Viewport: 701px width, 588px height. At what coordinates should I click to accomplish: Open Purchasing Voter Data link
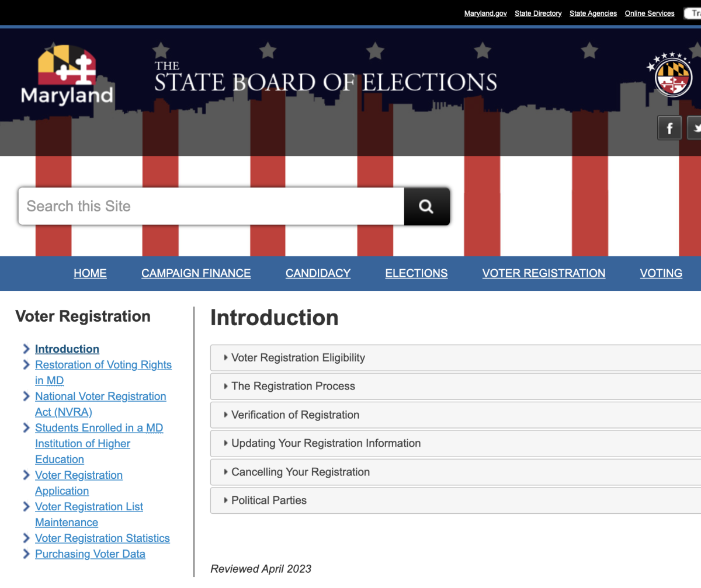click(x=90, y=554)
